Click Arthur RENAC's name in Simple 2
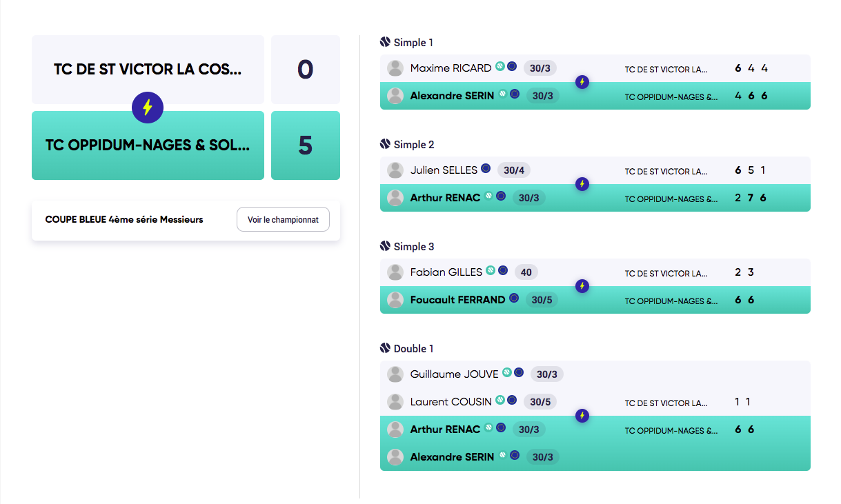Viewport: 841px width, 504px height. tap(445, 198)
